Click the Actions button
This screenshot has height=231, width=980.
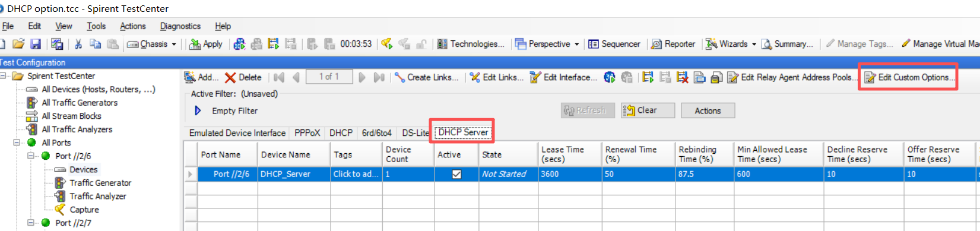[x=708, y=110]
